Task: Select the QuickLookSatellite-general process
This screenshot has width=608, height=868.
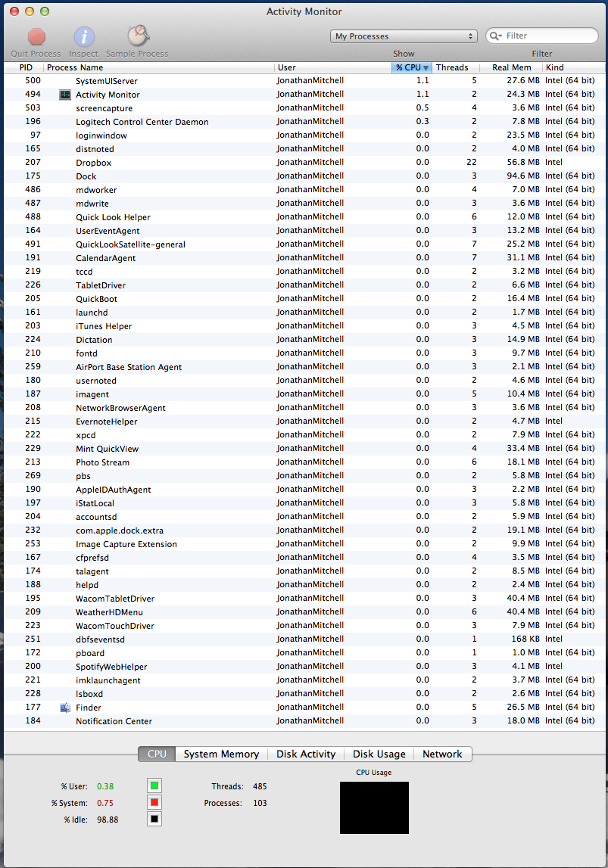Action: point(304,244)
